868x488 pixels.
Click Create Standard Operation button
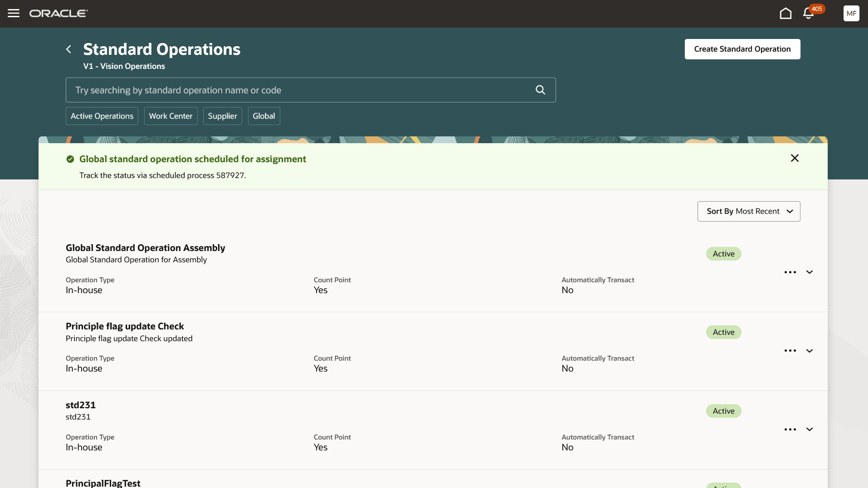coord(742,49)
